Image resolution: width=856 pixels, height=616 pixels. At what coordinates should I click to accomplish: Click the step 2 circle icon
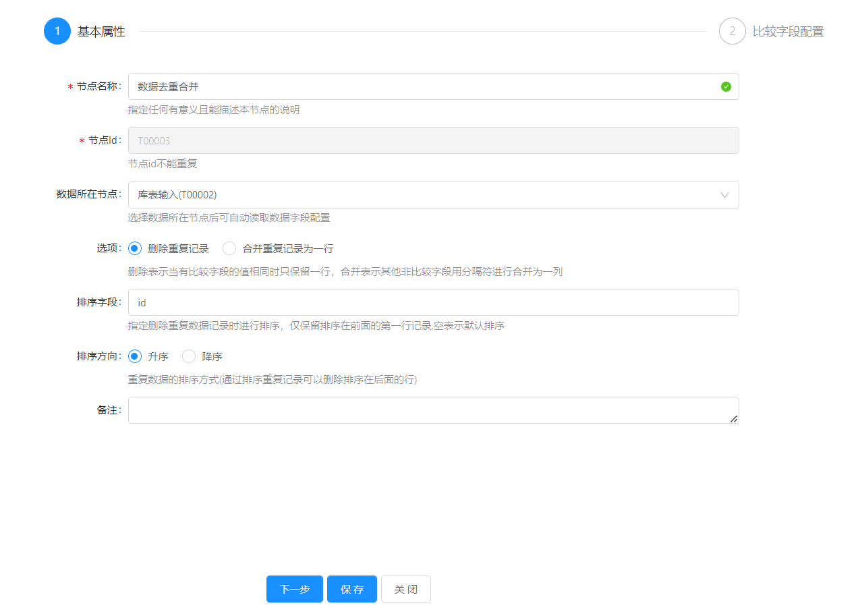(732, 31)
